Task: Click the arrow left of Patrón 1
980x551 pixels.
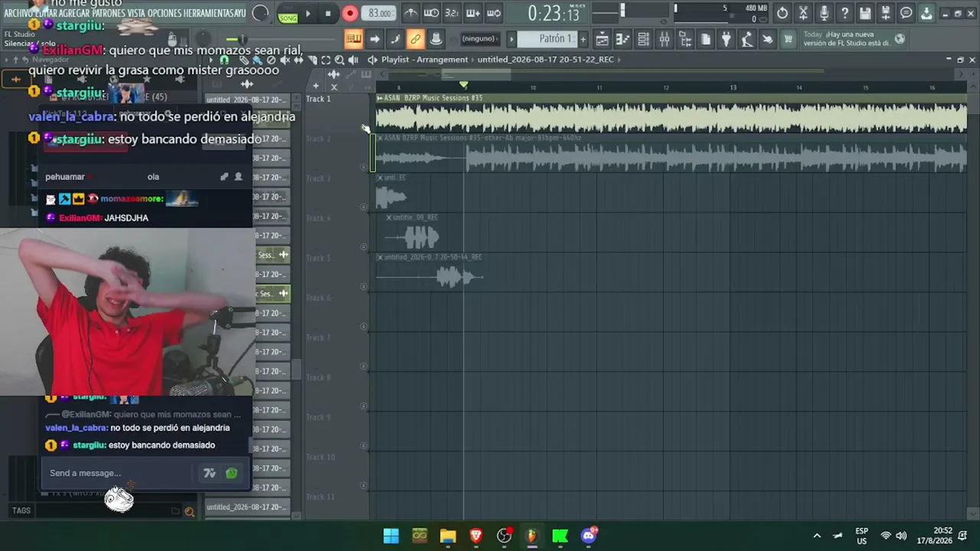Action: [511, 39]
